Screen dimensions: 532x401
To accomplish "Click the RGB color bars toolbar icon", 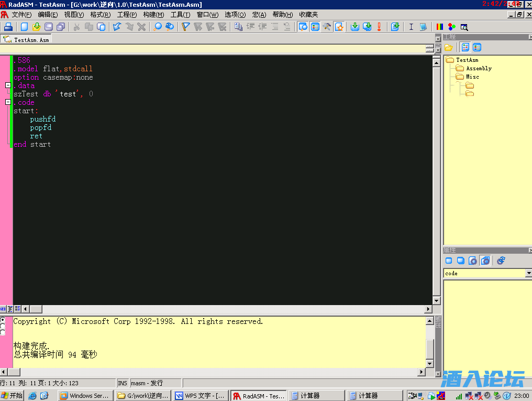I will pos(440,27).
